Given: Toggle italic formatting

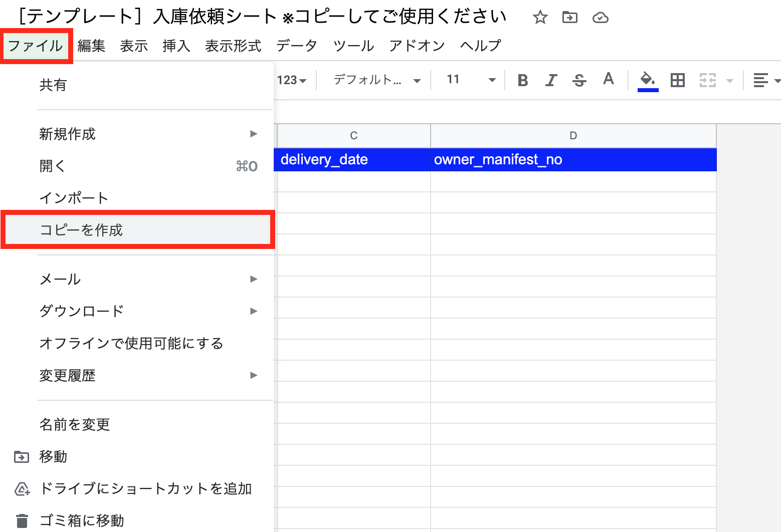Looking at the screenshot, I should [x=551, y=80].
